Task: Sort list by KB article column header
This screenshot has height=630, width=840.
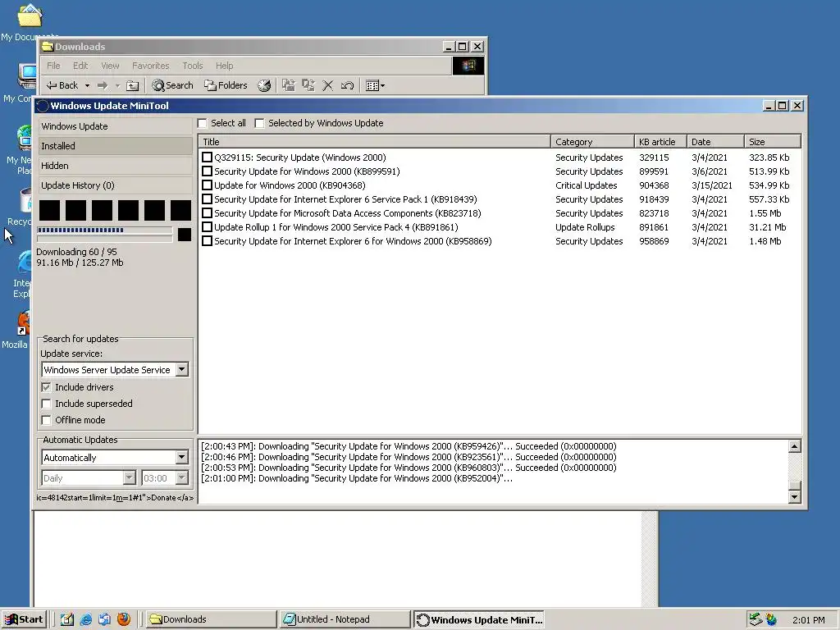Action: [x=660, y=141]
